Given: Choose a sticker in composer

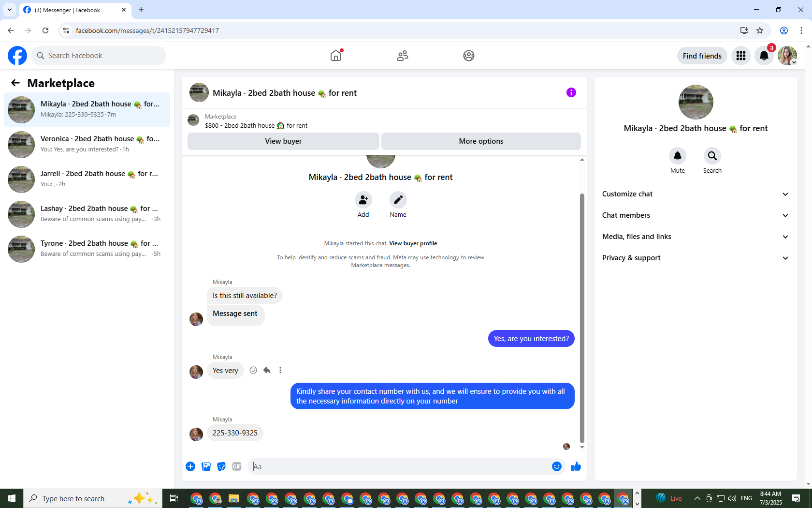Looking at the screenshot, I should [x=221, y=466].
